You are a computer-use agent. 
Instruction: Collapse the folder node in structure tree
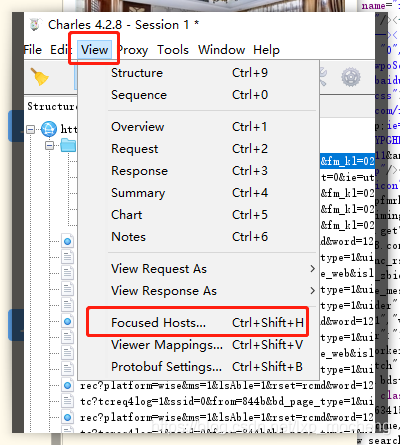[x=49, y=145]
